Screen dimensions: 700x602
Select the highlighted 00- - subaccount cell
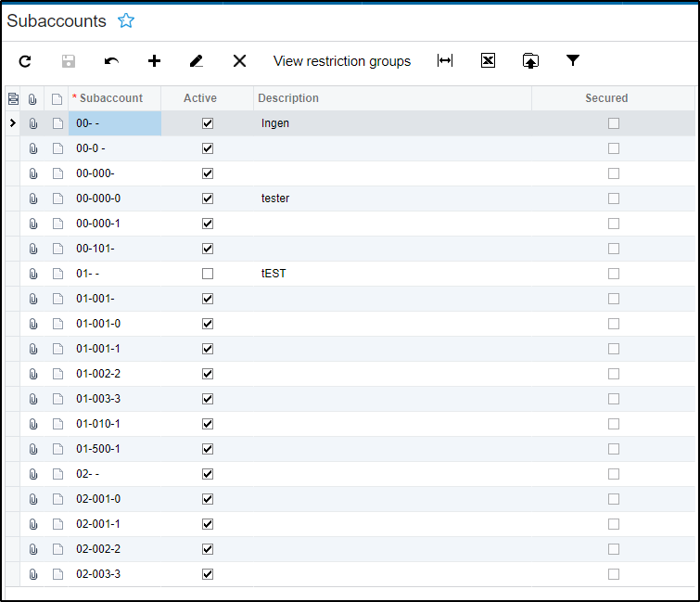point(115,123)
